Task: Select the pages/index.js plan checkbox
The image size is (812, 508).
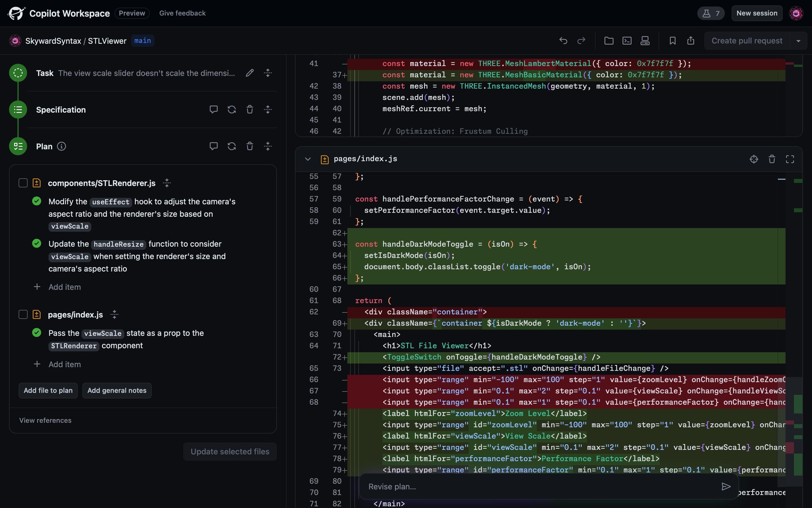Action: pyautogui.click(x=23, y=314)
